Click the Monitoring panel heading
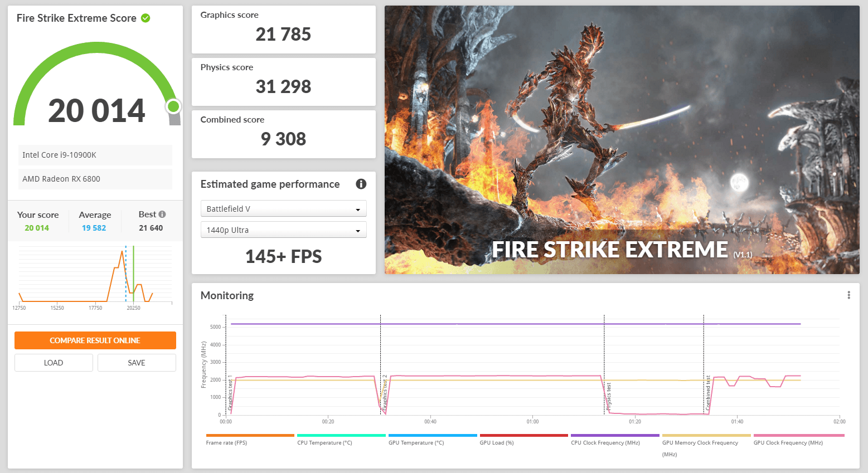The image size is (868, 473). (x=227, y=295)
